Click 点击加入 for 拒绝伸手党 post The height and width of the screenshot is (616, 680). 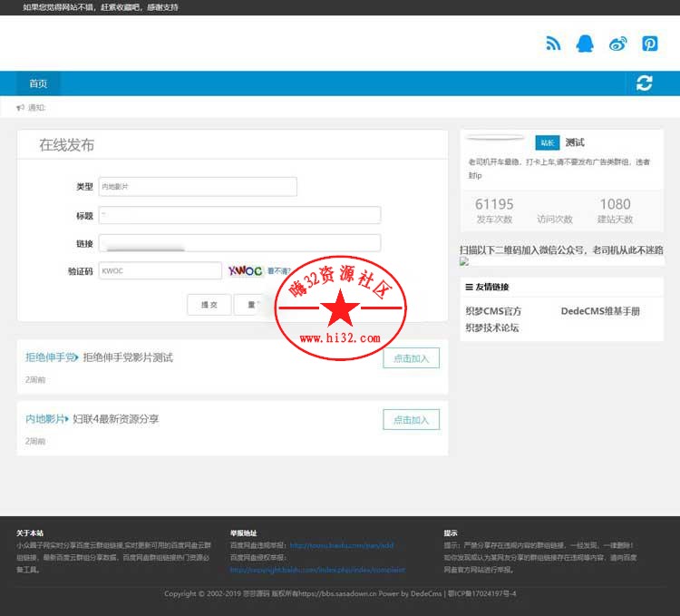point(411,357)
